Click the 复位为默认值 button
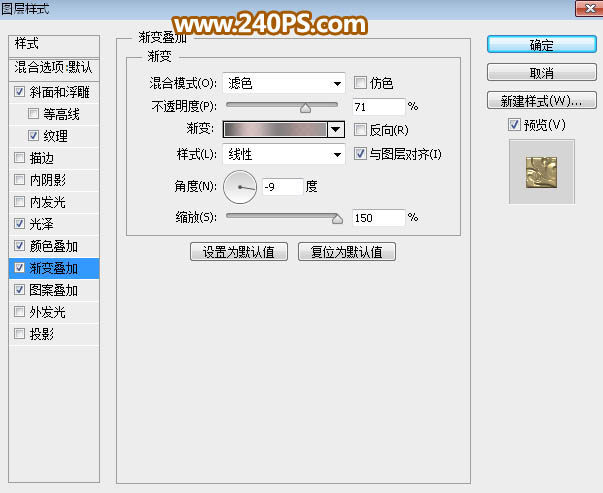Image resolution: width=603 pixels, height=493 pixels. [x=347, y=252]
